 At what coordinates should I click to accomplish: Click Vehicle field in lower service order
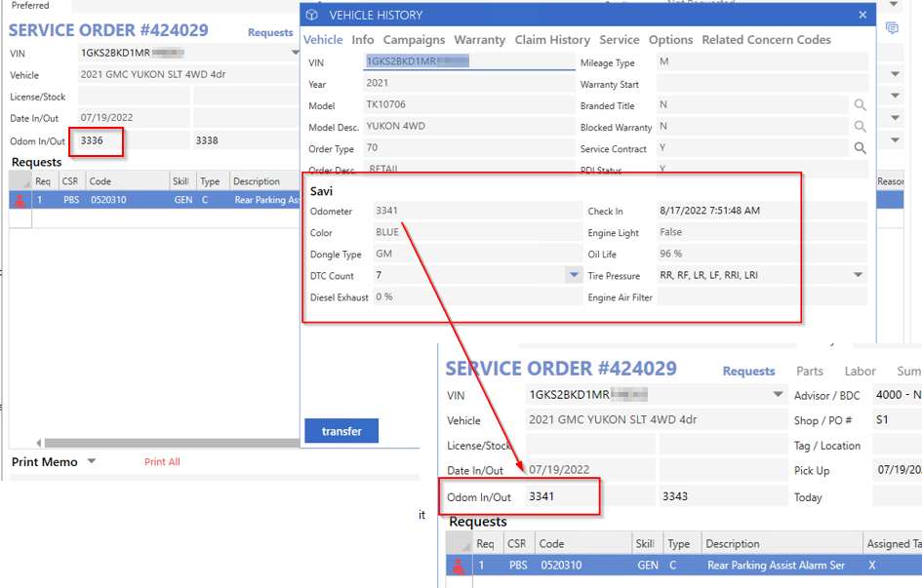click(655, 420)
